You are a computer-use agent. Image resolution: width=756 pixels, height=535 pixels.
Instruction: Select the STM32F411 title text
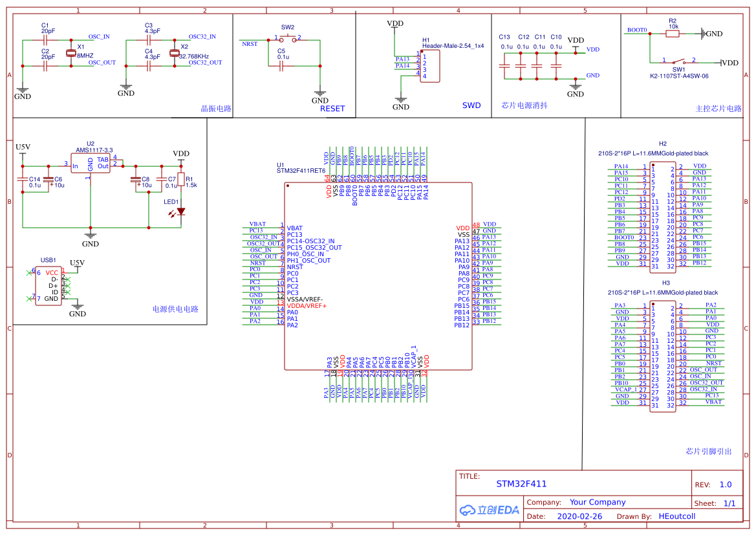(x=522, y=484)
